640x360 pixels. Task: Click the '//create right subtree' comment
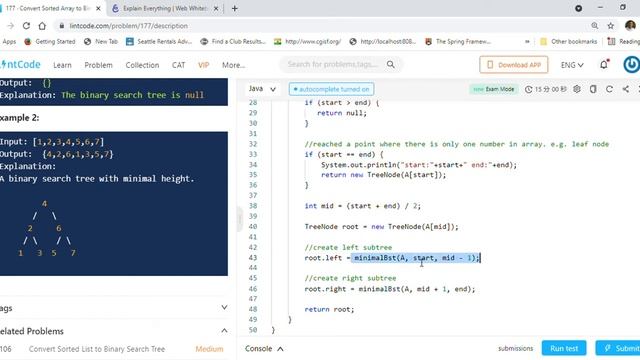pyautogui.click(x=350, y=278)
